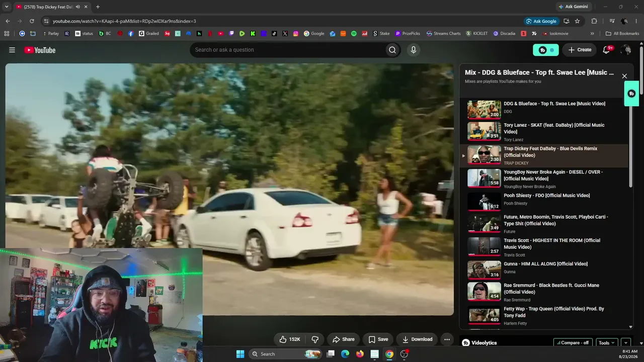Go to the YouTube home logo
This screenshot has width=644, height=362.
click(40, 50)
